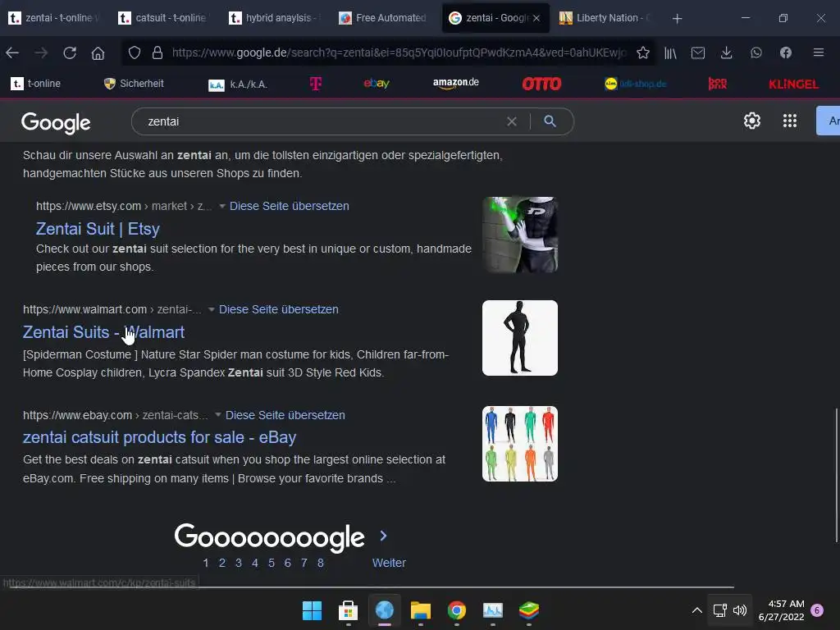This screenshot has width=840, height=630.
Task: Translate the etsy result page
Action: [290, 206]
